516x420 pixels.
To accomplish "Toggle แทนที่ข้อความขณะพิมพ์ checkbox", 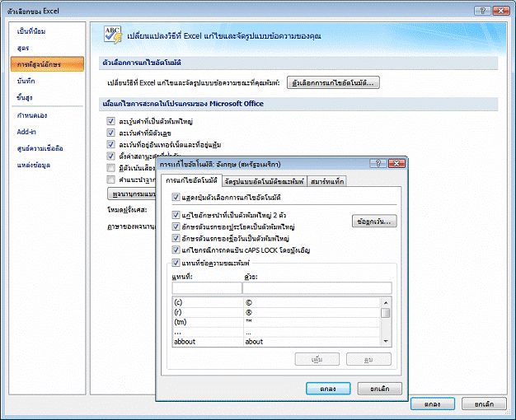I will tap(176, 263).
